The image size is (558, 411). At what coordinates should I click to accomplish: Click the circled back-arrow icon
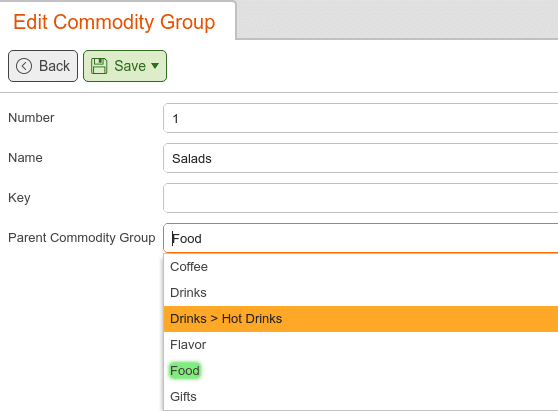click(x=24, y=66)
